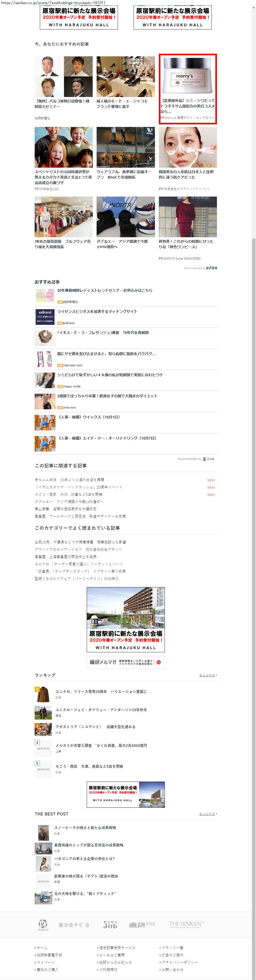Open アウトドアのエイアンドエフ article link
This screenshot has width=256, height=980.
[x=78, y=549]
